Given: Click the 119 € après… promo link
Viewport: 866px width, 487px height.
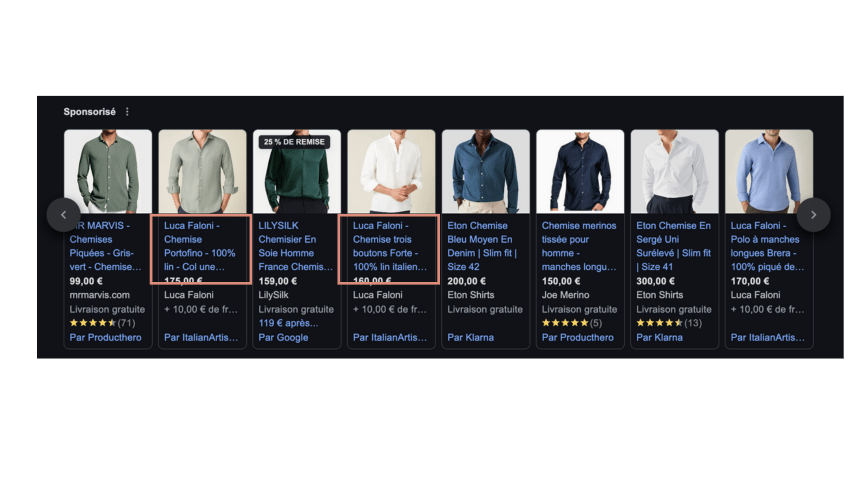Looking at the screenshot, I should point(288,323).
